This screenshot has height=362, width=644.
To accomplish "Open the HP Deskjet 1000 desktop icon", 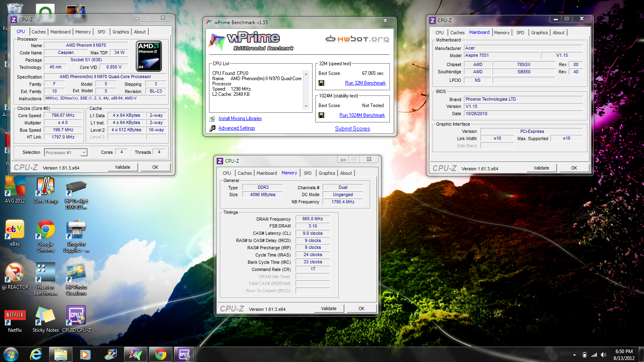I will pyautogui.click(x=76, y=193).
